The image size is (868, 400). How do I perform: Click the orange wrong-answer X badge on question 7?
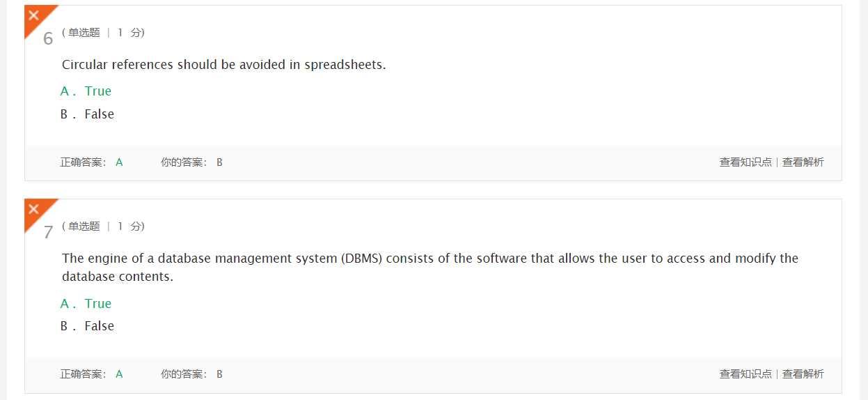35,210
